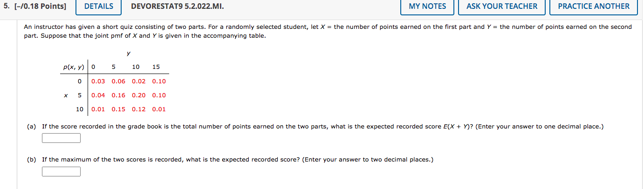Select the 0.12 probability cell

pos(138,109)
